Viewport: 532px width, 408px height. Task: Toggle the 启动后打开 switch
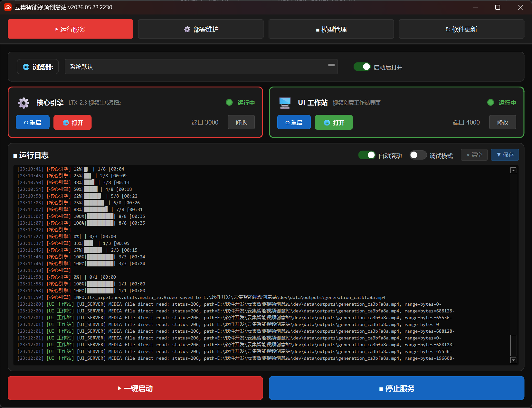(x=362, y=67)
